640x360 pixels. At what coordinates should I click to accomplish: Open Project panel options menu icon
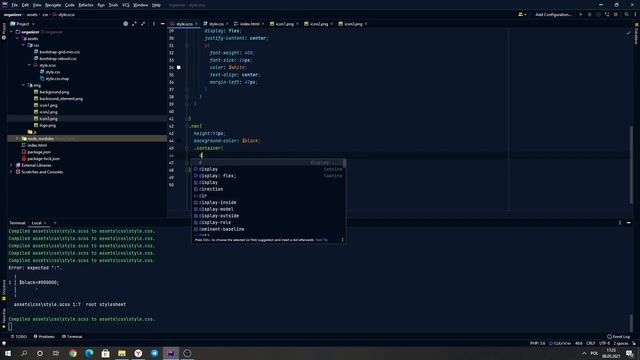(154, 24)
